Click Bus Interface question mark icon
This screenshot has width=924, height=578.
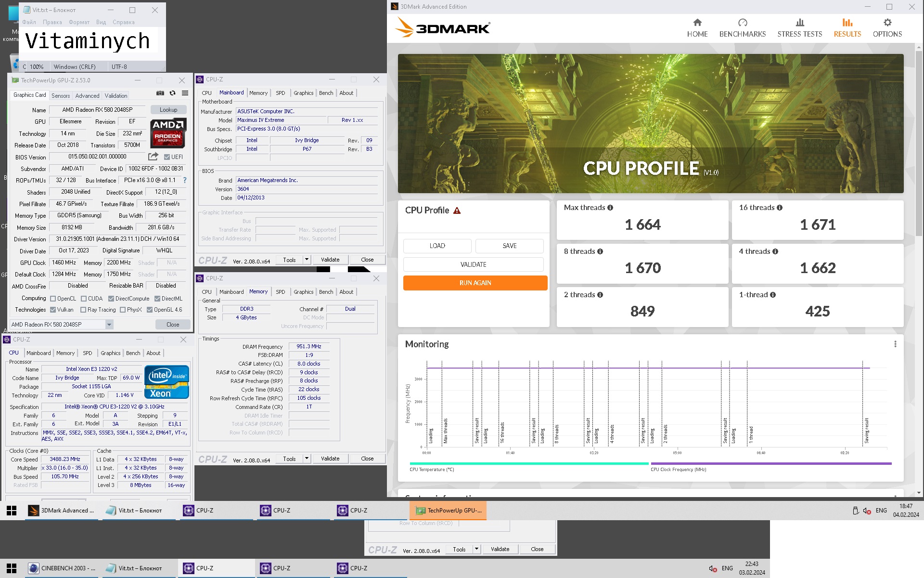(x=185, y=180)
